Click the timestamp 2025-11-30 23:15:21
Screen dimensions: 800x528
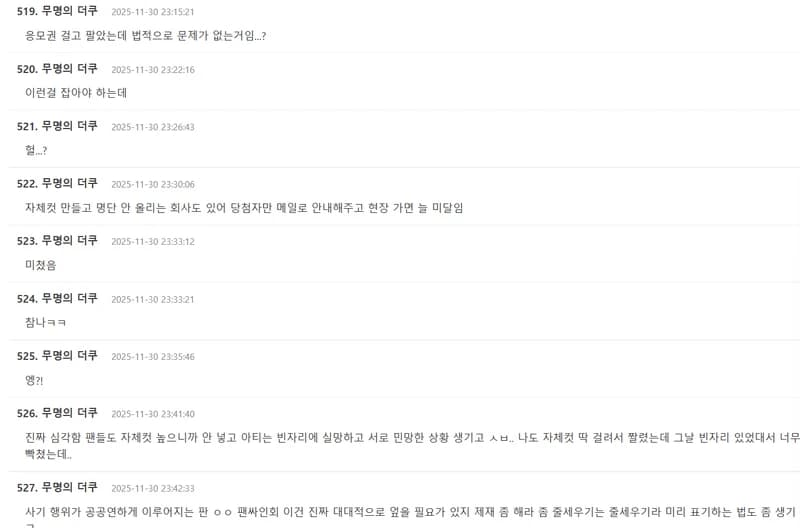tap(153, 12)
